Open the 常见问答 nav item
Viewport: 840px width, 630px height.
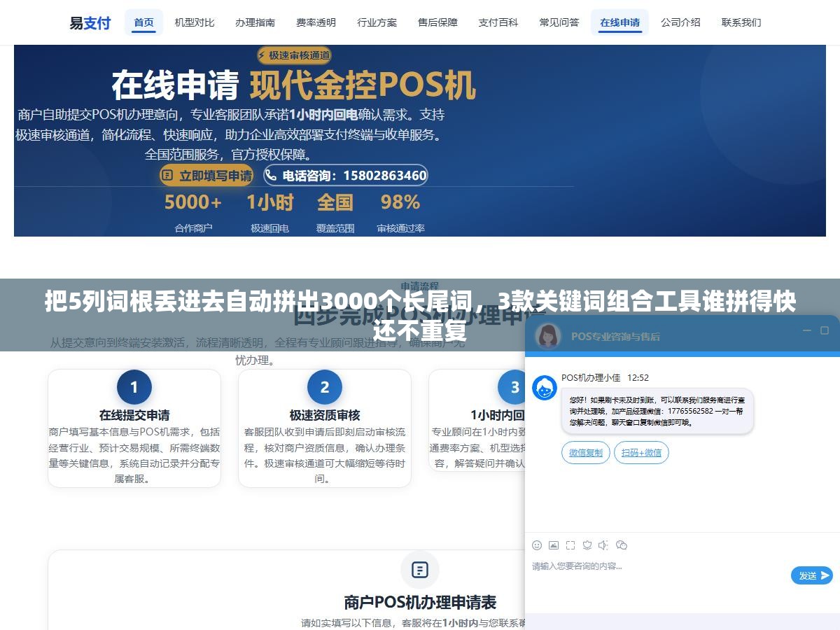pyautogui.click(x=559, y=22)
